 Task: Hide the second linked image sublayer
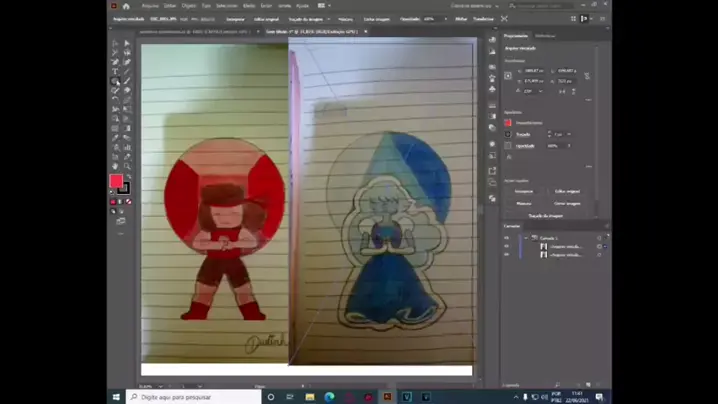(506, 255)
